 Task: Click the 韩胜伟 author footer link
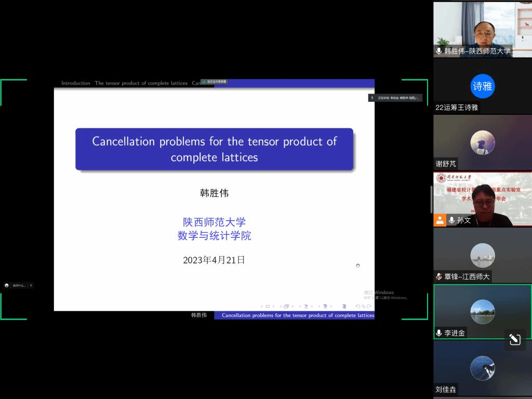point(199,315)
